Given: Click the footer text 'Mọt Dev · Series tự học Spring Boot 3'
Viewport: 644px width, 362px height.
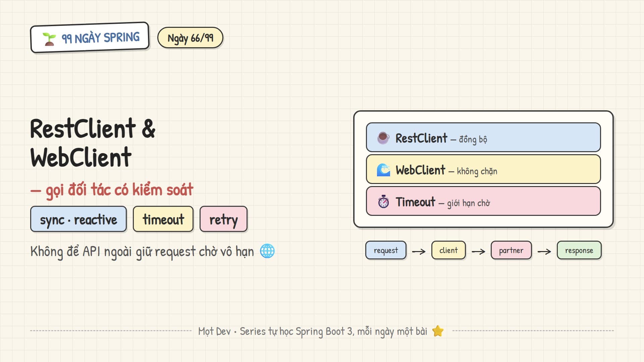Looking at the screenshot, I should (x=275, y=331).
